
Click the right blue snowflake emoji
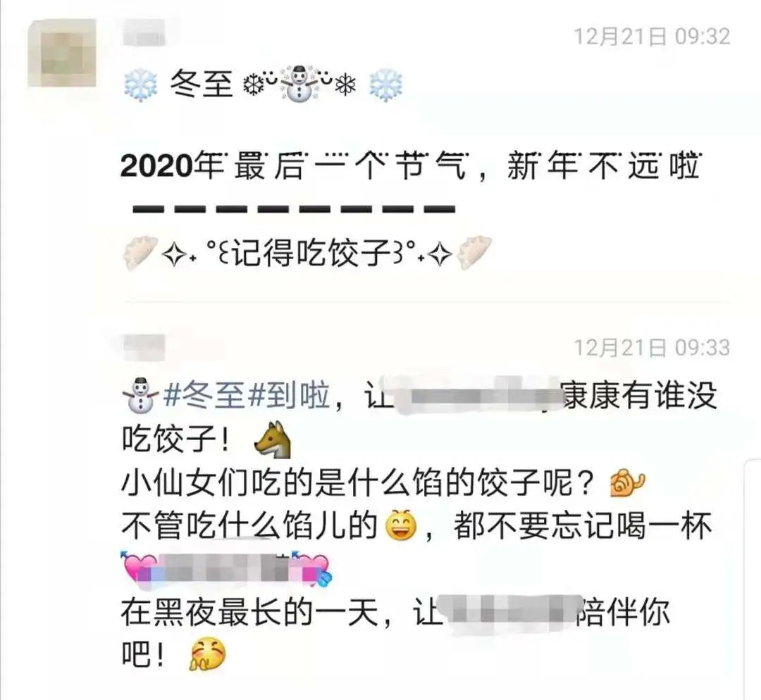(x=386, y=85)
